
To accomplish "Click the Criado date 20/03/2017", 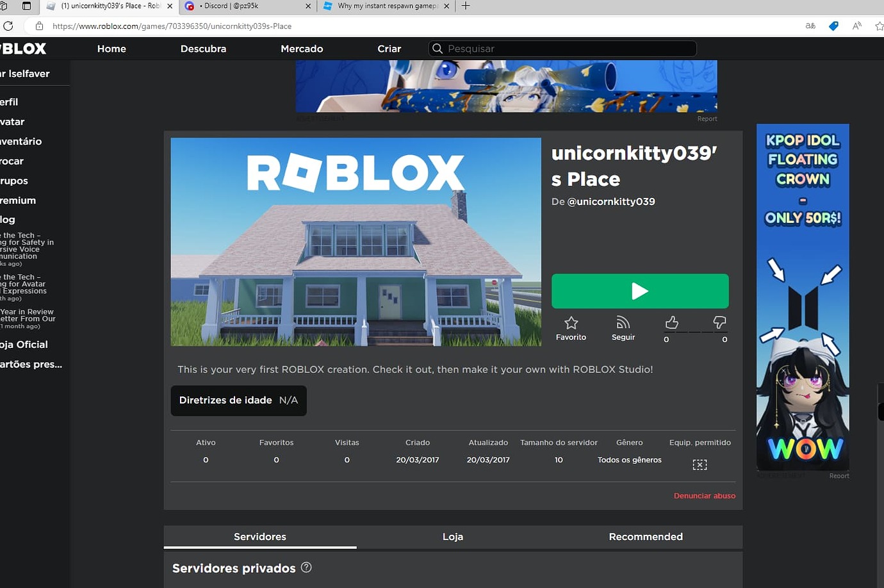I will [x=418, y=460].
